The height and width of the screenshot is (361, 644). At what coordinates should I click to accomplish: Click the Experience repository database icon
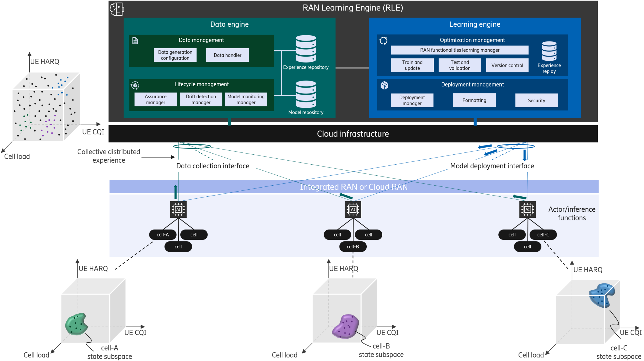(306, 49)
